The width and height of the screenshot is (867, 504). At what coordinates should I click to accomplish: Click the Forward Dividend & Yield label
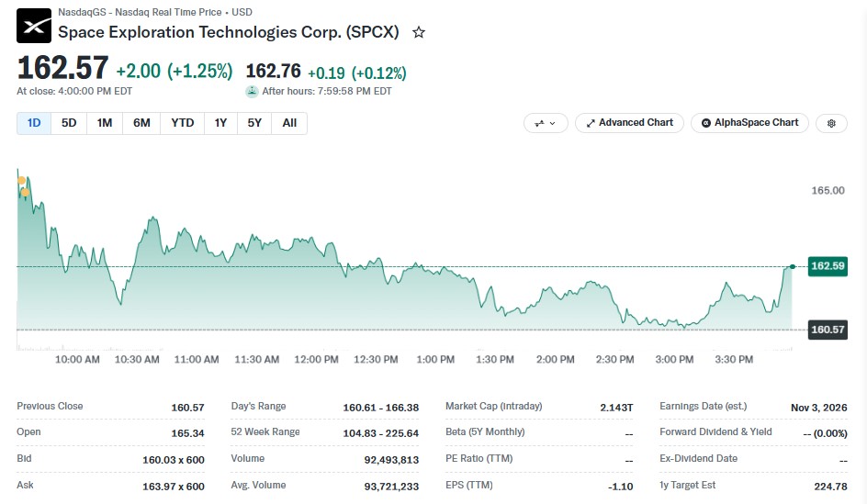(x=715, y=432)
